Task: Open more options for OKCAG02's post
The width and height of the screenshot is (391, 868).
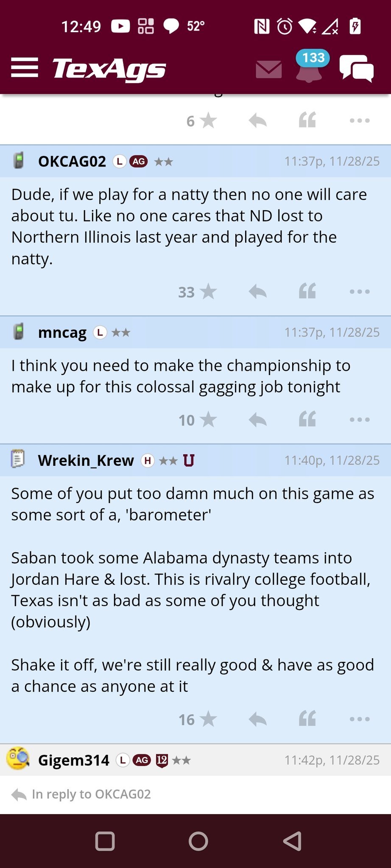Action: click(x=360, y=292)
